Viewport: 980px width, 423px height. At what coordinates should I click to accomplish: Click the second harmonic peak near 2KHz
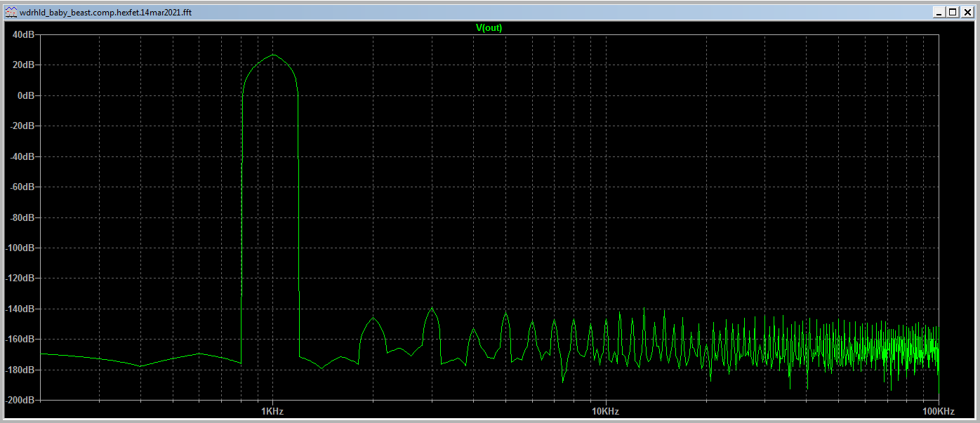(373, 318)
